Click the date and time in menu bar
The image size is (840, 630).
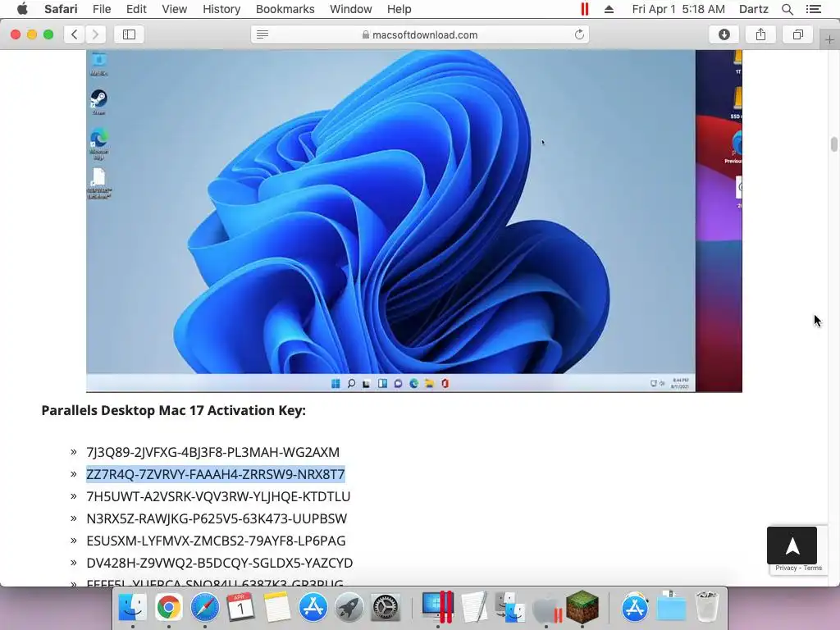pos(678,9)
